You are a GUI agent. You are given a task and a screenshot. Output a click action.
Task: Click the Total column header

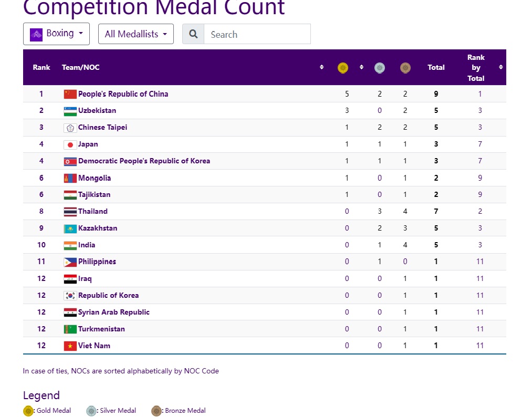pos(436,67)
